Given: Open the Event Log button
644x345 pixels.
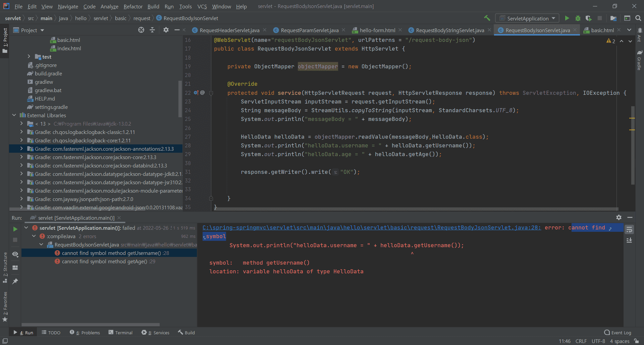Looking at the screenshot, I should click(618, 333).
